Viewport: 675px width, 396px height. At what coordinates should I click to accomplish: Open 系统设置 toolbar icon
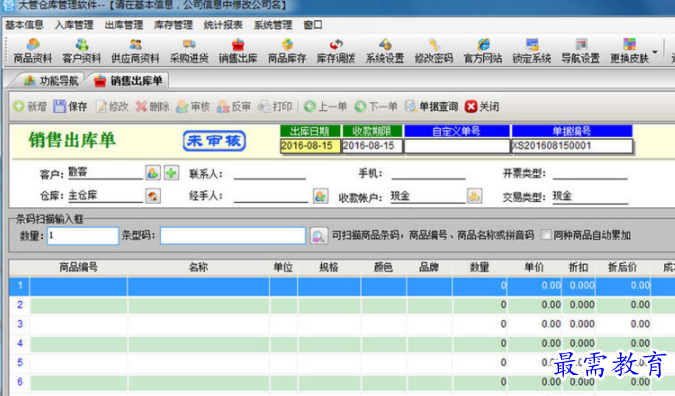[385, 51]
